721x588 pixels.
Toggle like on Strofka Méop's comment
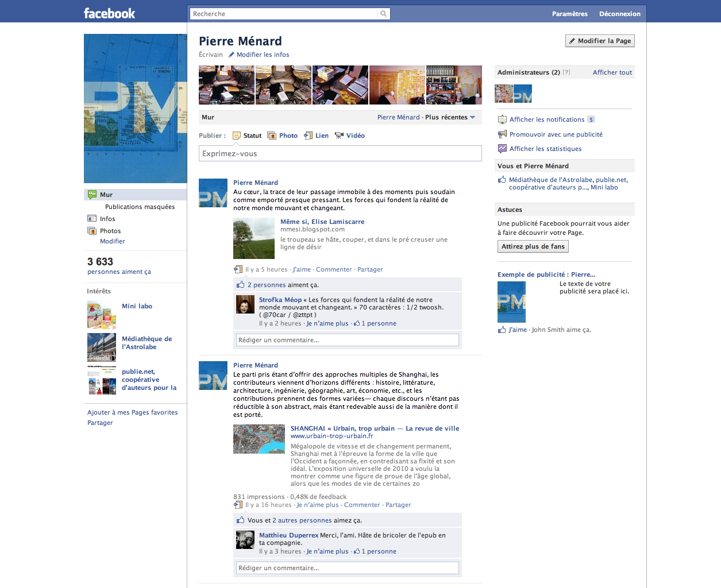click(327, 324)
